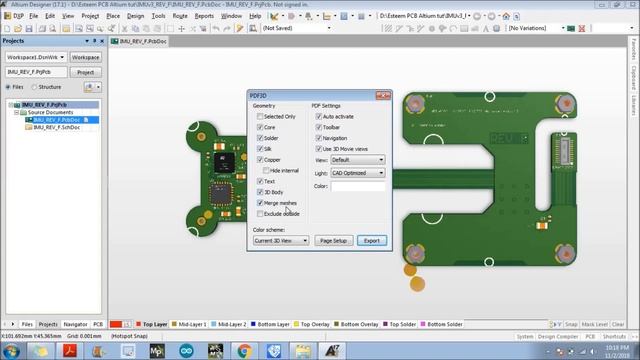Click the Cut scissors toolbar icon
The width and height of the screenshot is (640, 360).
tap(124, 29)
